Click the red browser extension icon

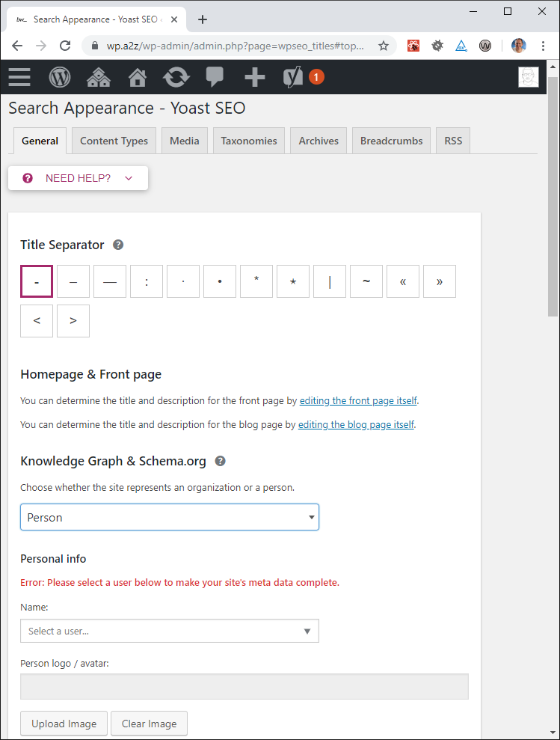413,46
